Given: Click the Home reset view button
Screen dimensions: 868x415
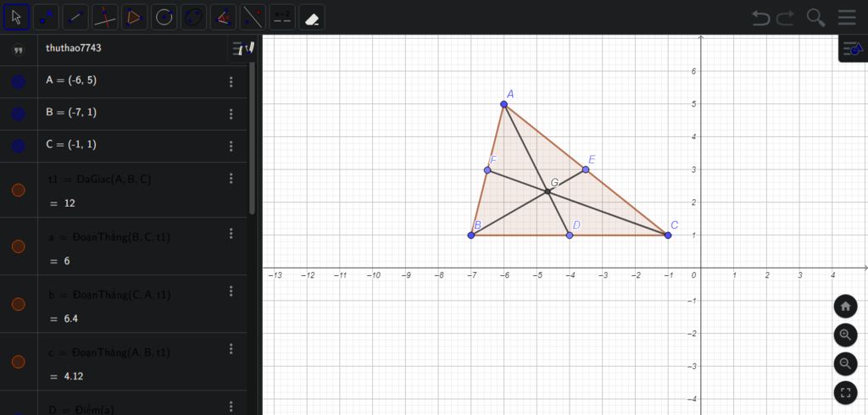Looking at the screenshot, I should (x=845, y=306).
